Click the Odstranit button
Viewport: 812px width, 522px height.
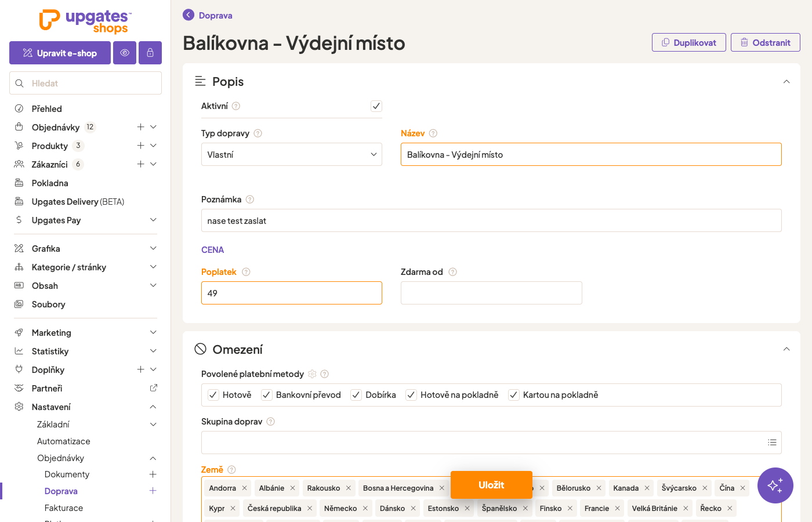pyautogui.click(x=766, y=42)
